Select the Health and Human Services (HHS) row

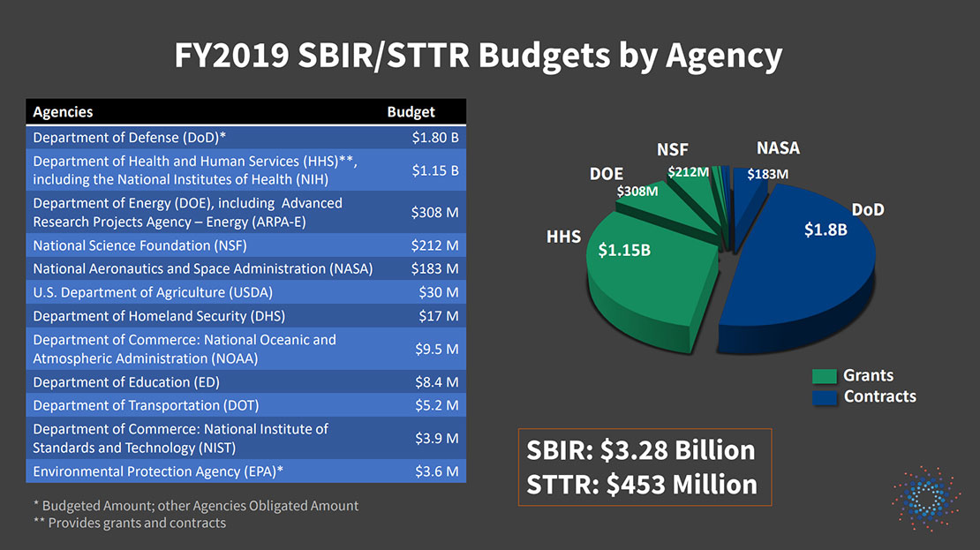245,170
